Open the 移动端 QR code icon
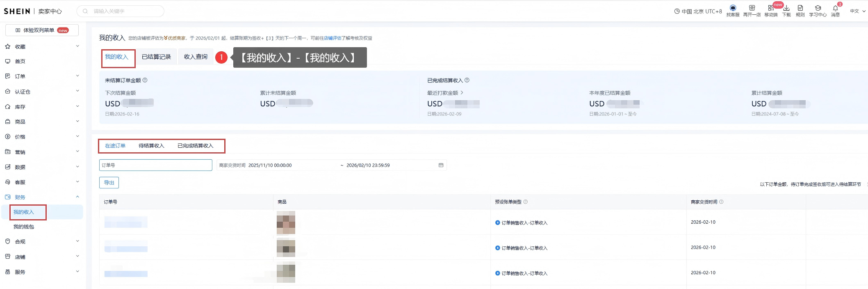The height and width of the screenshot is (289, 868). click(x=771, y=8)
